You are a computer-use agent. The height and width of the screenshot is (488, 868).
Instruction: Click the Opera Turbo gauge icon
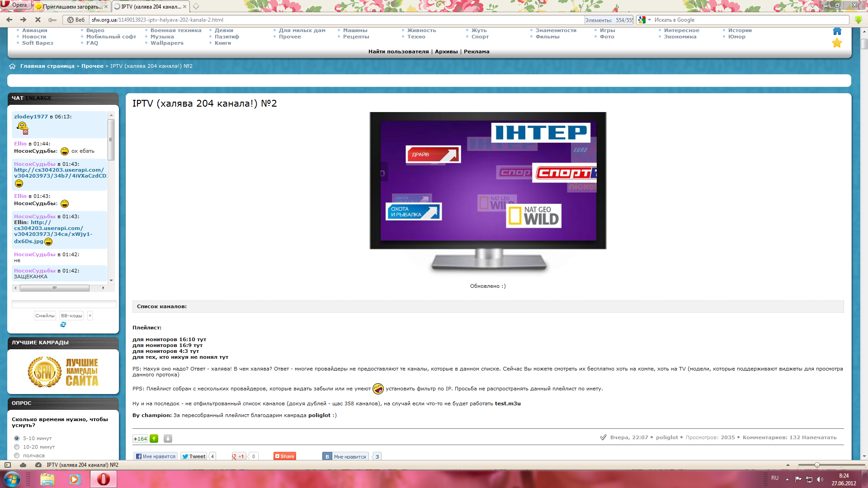[38, 465]
